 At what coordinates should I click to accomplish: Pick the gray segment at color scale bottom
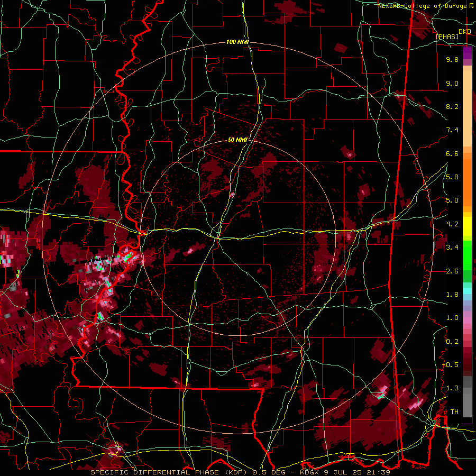[467, 402]
